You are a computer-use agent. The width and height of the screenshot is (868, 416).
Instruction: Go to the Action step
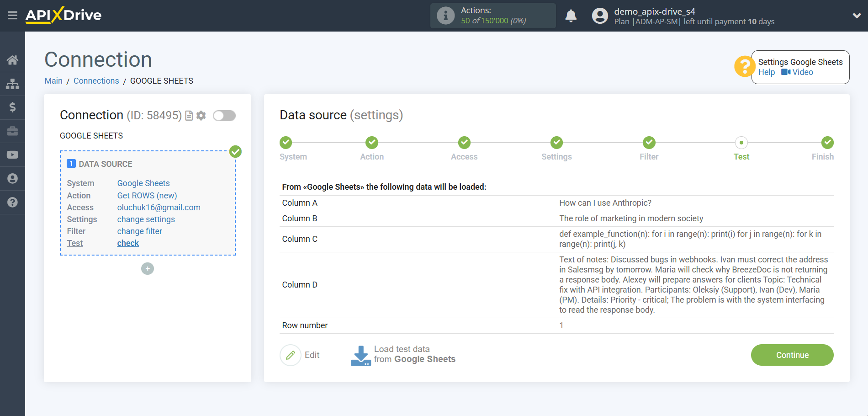coord(372,143)
